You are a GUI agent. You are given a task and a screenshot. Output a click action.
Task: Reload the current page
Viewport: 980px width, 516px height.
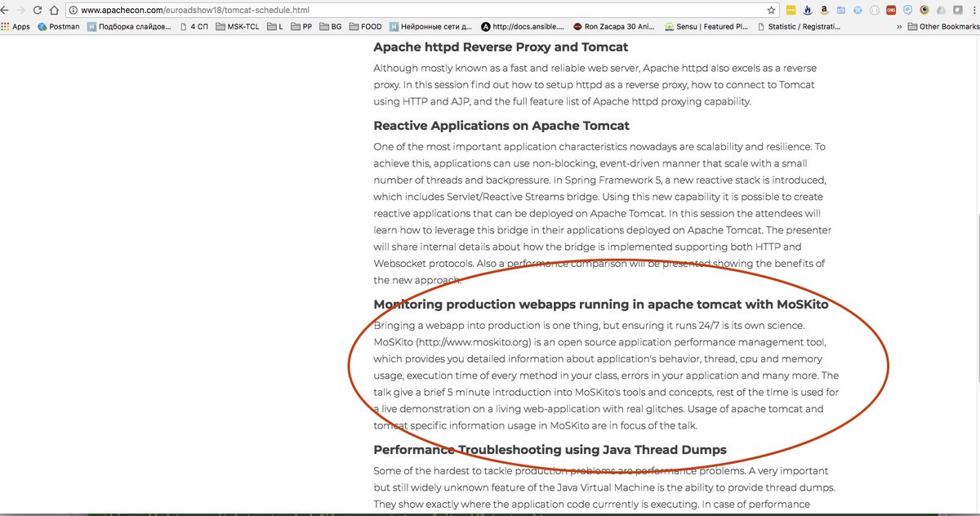pos(37,11)
